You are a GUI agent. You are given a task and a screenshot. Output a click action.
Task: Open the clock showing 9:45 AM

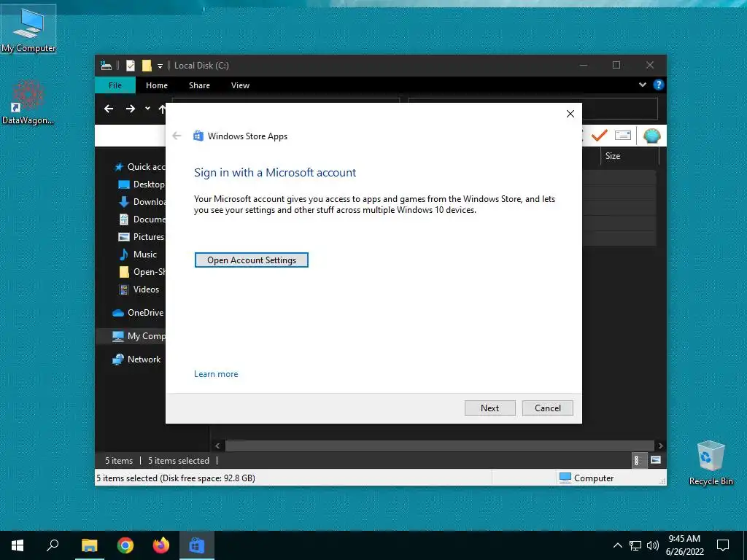[x=684, y=545]
